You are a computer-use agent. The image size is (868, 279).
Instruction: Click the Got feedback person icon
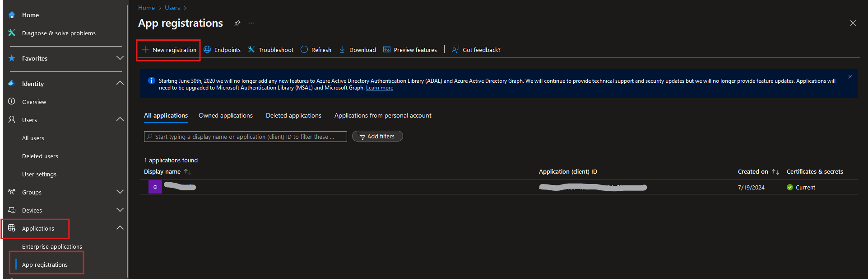pos(455,49)
